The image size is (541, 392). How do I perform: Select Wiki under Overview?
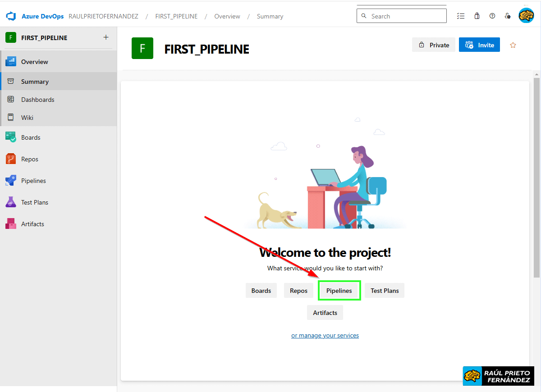27,118
